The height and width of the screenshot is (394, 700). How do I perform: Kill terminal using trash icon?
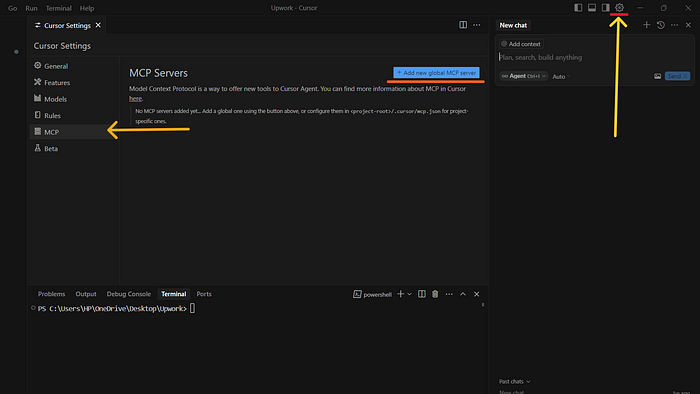coord(435,294)
